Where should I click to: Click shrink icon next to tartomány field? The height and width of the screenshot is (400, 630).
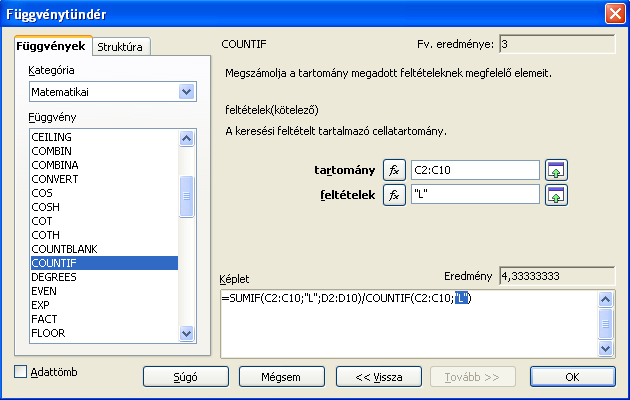pos(556,170)
